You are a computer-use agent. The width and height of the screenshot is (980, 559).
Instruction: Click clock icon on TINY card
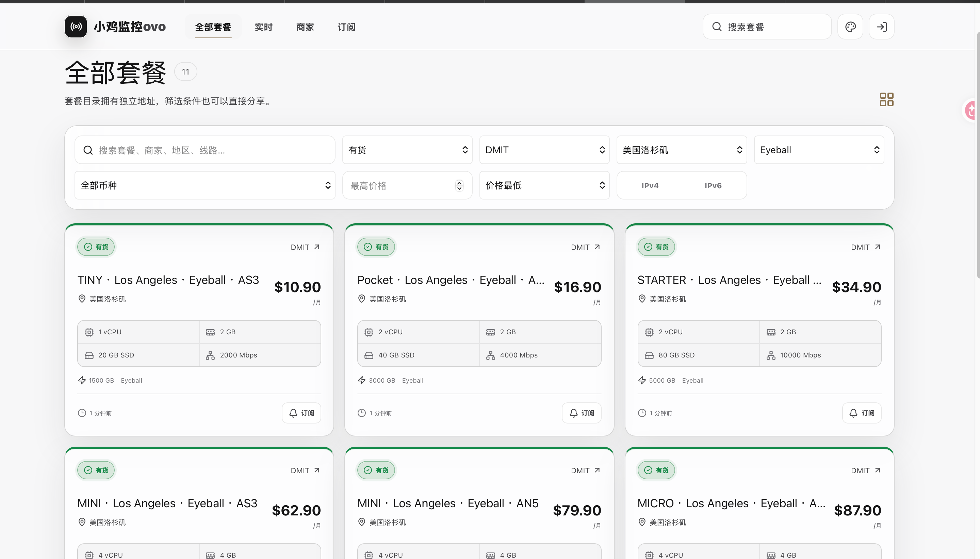(x=82, y=413)
